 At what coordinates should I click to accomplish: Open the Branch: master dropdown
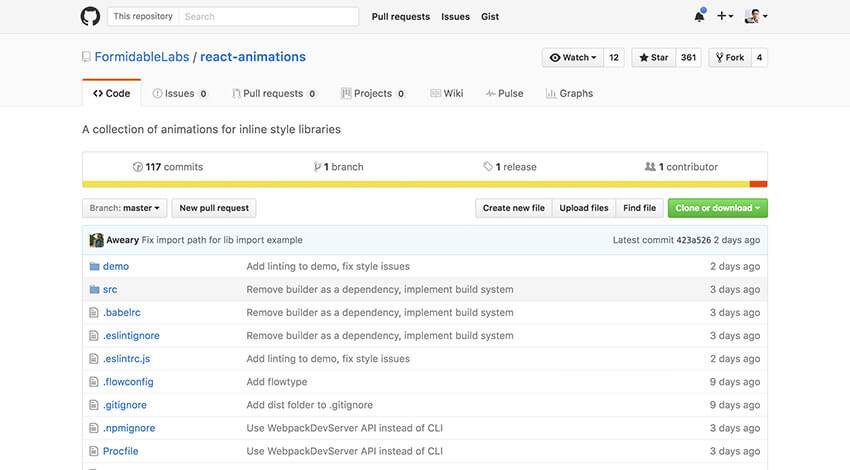(125, 208)
